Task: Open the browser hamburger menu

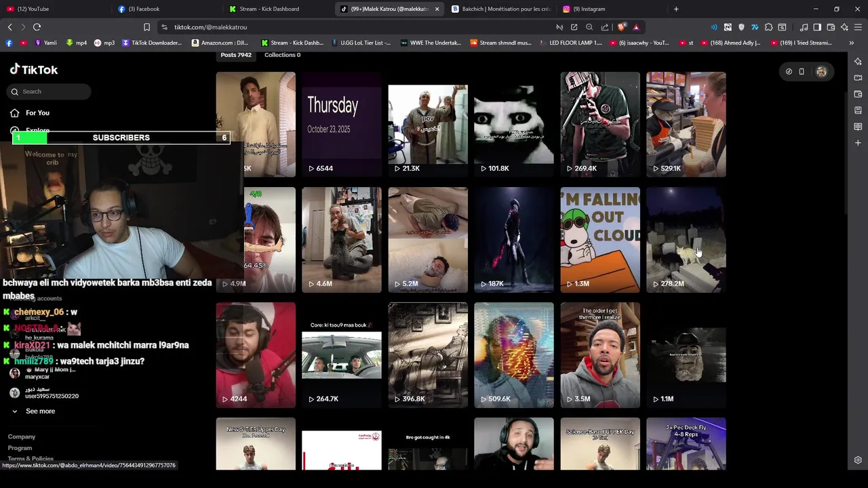Action: [858, 27]
